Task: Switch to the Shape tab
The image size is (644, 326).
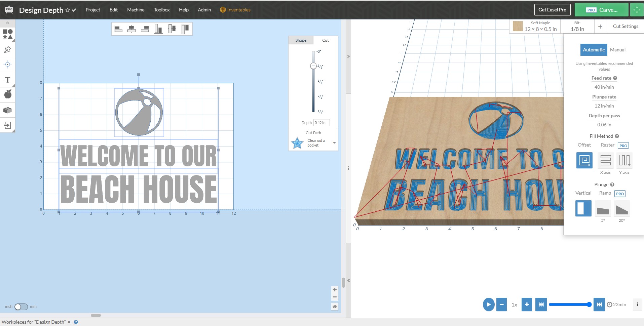Action: coord(301,40)
